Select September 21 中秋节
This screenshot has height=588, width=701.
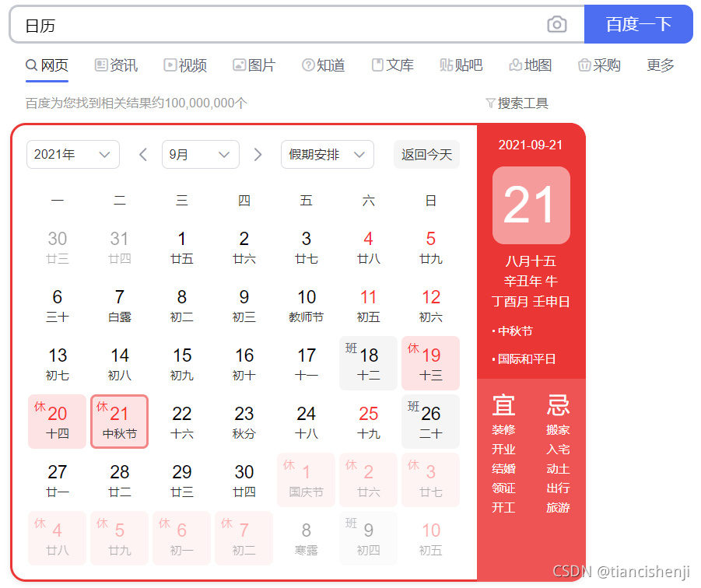click(x=119, y=422)
